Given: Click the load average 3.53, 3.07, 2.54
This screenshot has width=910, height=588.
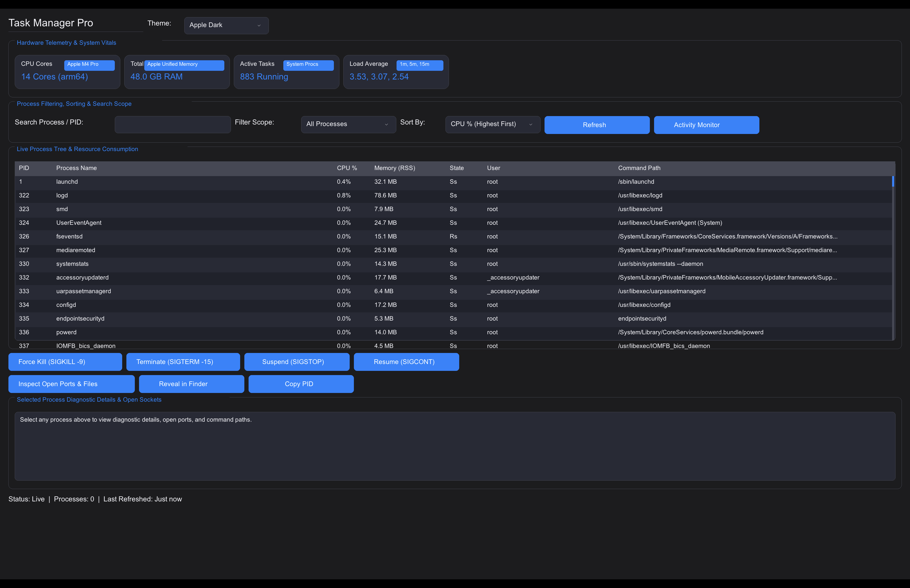Looking at the screenshot, I should pos(379,77).
